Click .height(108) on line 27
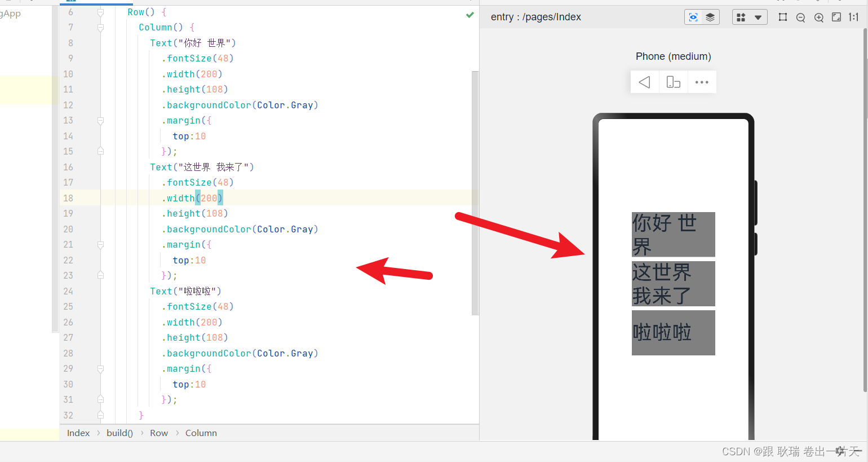The height and width of the screenshot is (462, 868). pyautogui.click(x=194, y=338)
